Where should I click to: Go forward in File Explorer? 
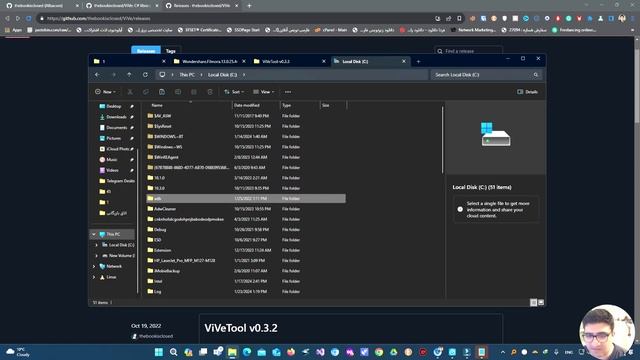pyautogui.click(x=113, y=75)
